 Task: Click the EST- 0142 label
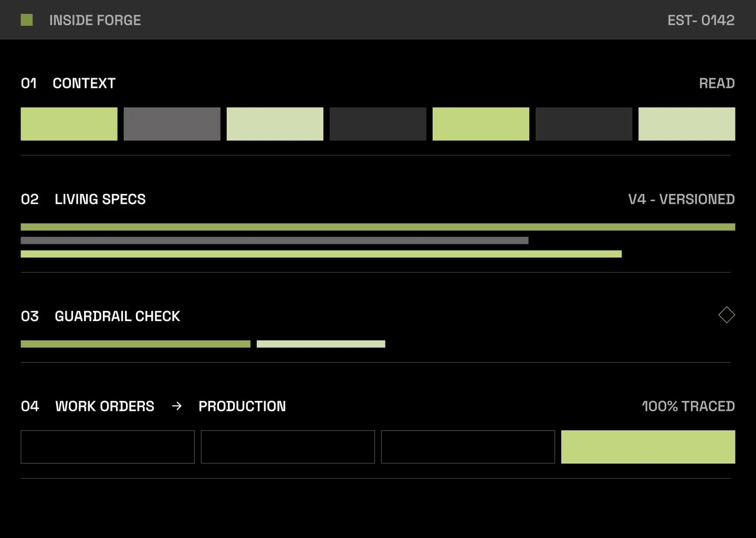pyautogui.click(x=701, y=20)
